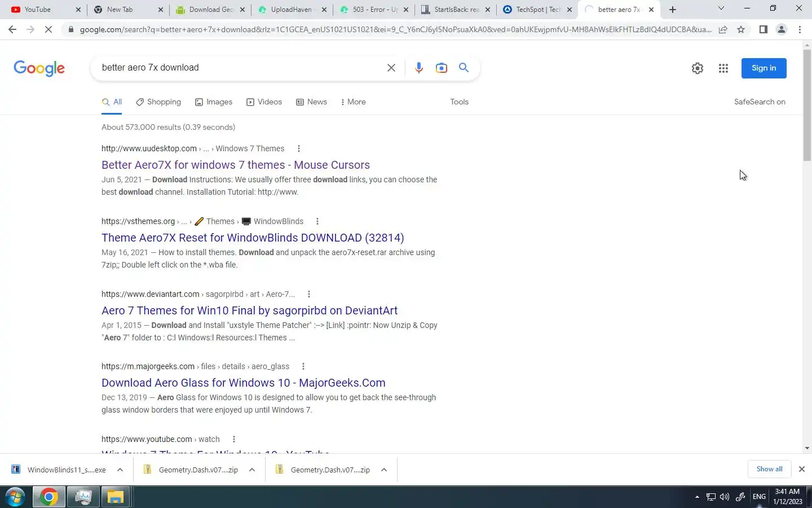Switch to Images results
Viewport: 812px width, 508px height.
click(214, 102)
